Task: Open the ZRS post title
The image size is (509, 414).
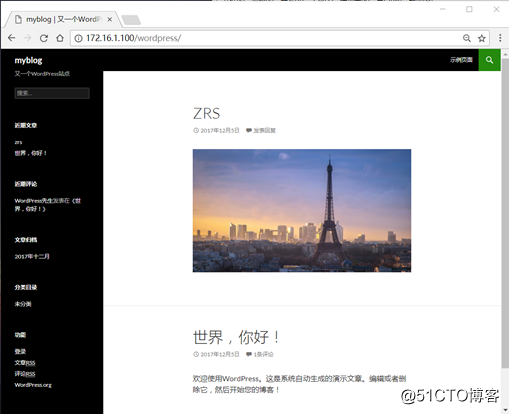Action: (x=207, y=113)
